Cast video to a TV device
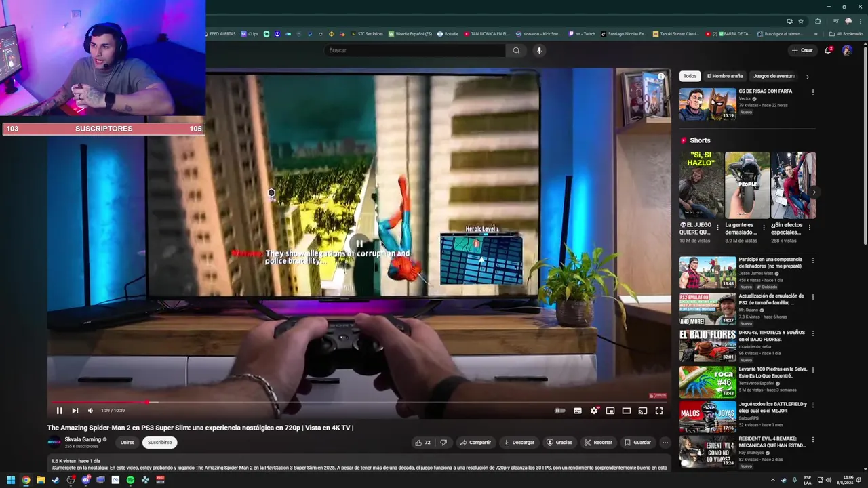The width and height of the screenshot is (868, 488). coord(643,411)
